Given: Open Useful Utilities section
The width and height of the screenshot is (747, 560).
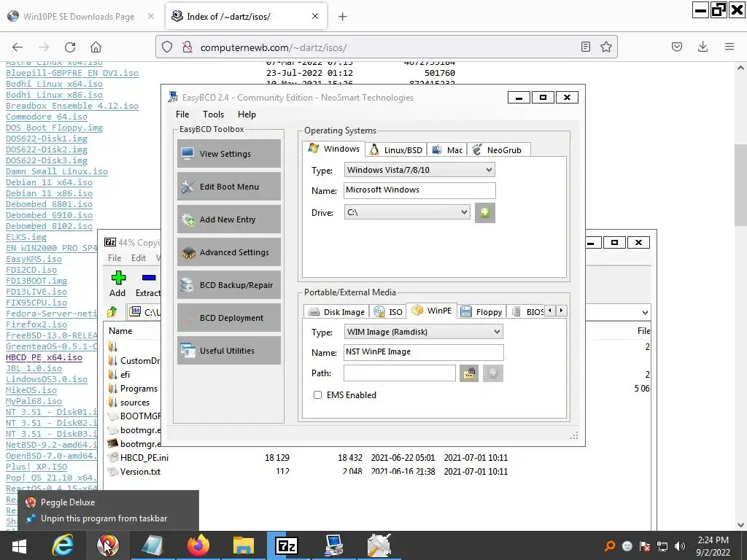Looking at the screenshot, I should 228,351.
